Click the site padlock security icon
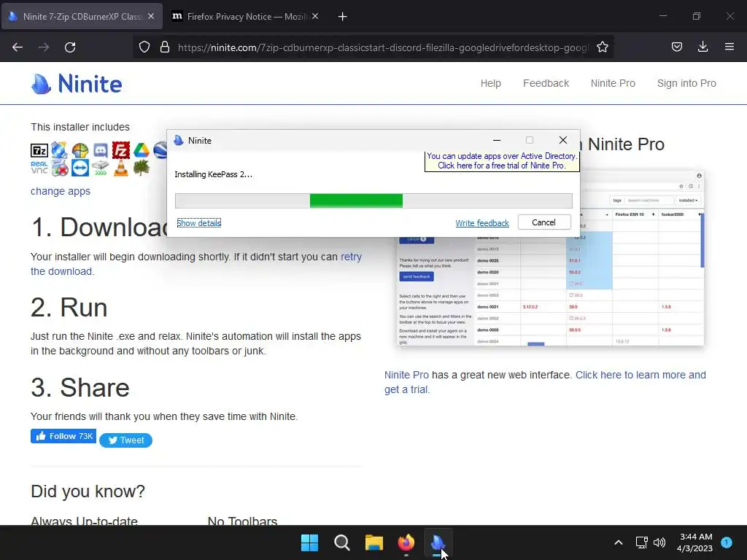The width and height of the screenshot is (747, 560). (x=165, y=47)
